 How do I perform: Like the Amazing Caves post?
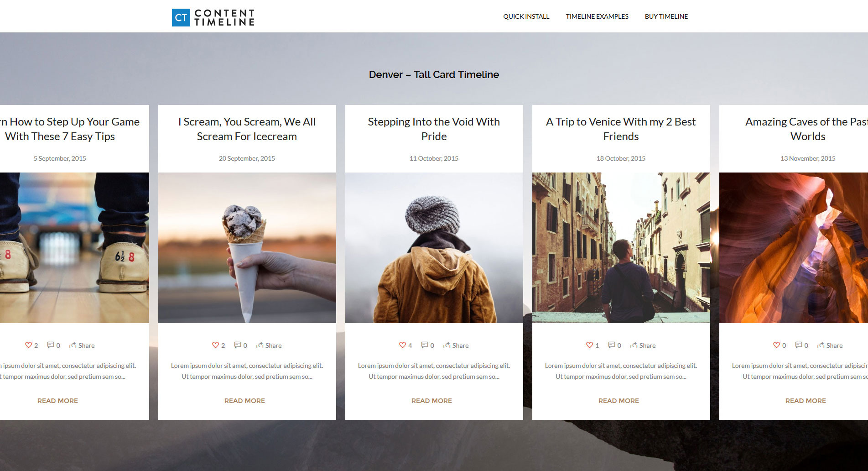pos(776,345)
